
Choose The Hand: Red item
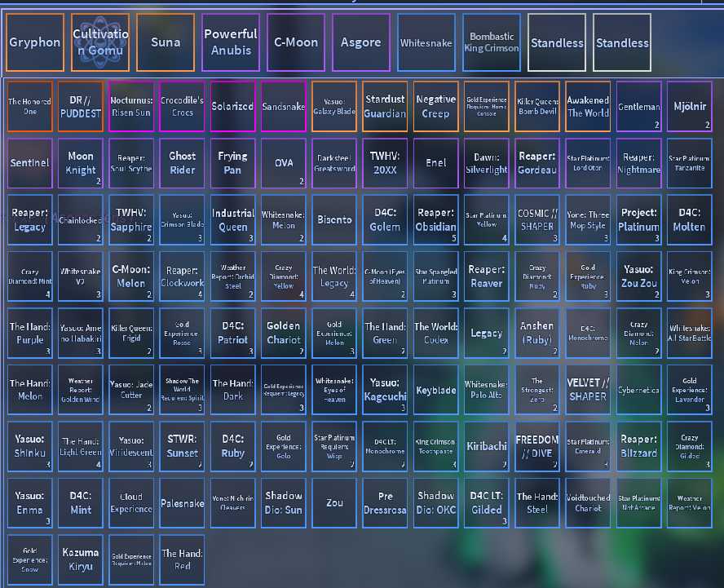click(x=182, y=559)
